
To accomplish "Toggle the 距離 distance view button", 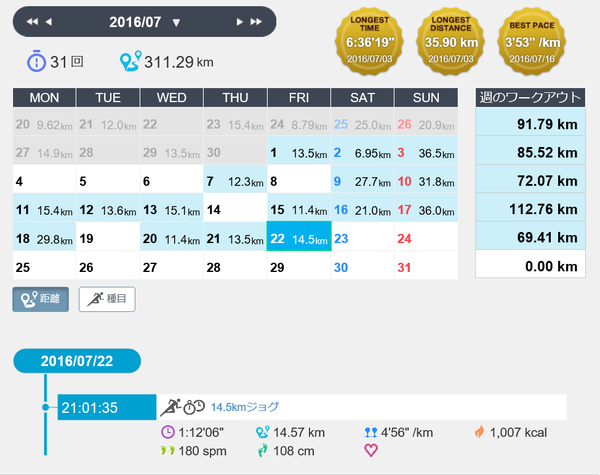I will (x=41, y=299).
